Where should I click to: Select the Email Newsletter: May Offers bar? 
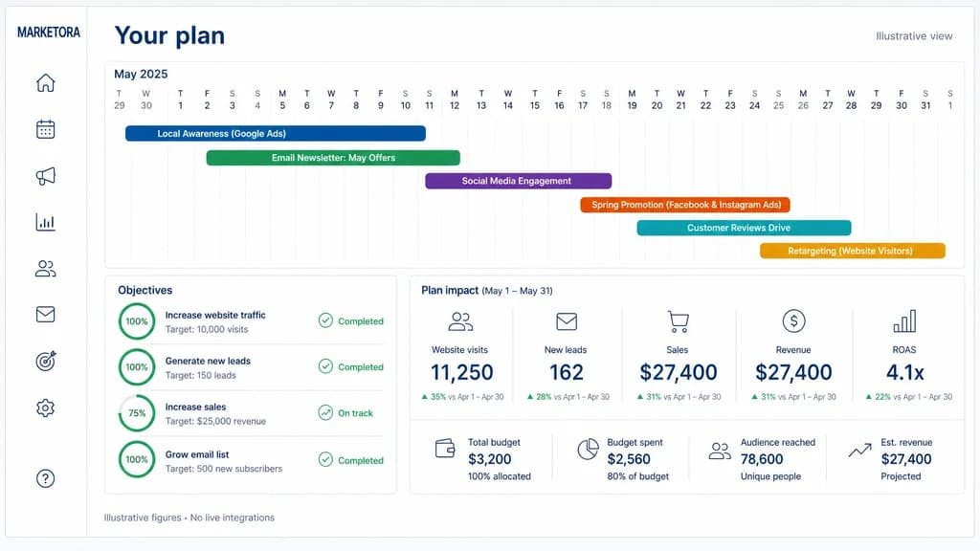(x=333, y=158)
